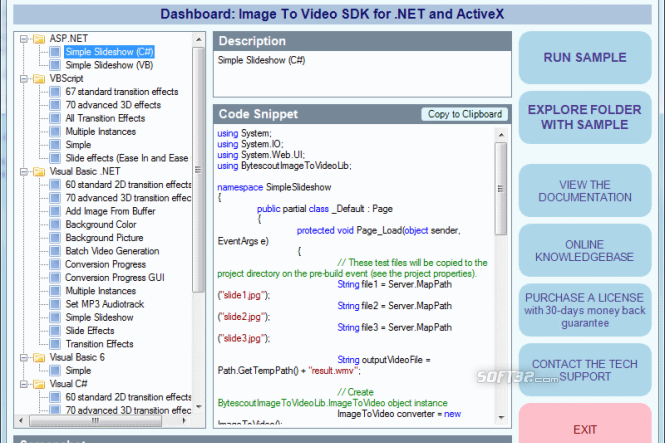Collapse the Visual Basic .NET tree node
Image resolution: width=665 pixels, height=443 pixels.
tap(24, 172)
